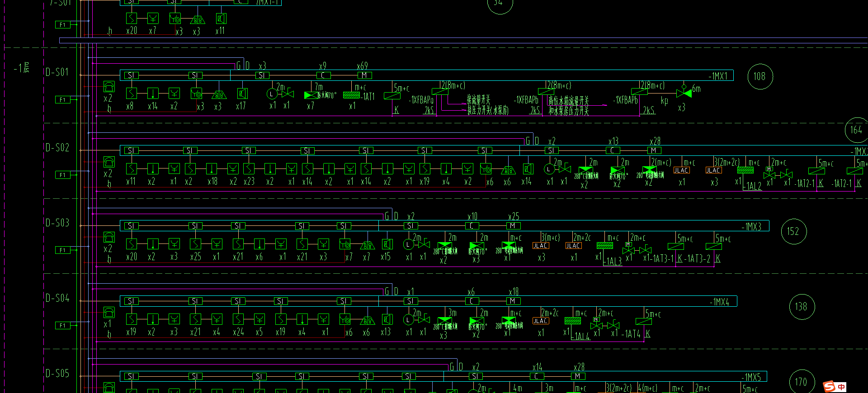Click circled L symbol in D-S04 row
The image size is (868, 393).
pos(408,320)
